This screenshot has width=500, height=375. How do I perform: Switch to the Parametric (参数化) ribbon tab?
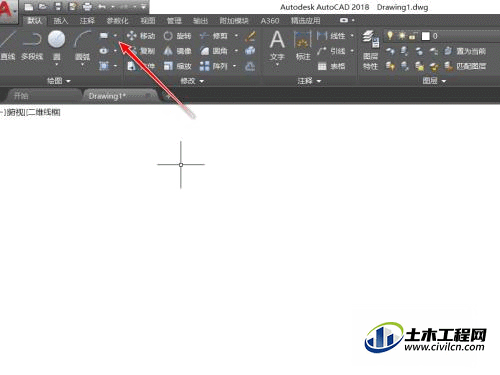click(117, 21)
